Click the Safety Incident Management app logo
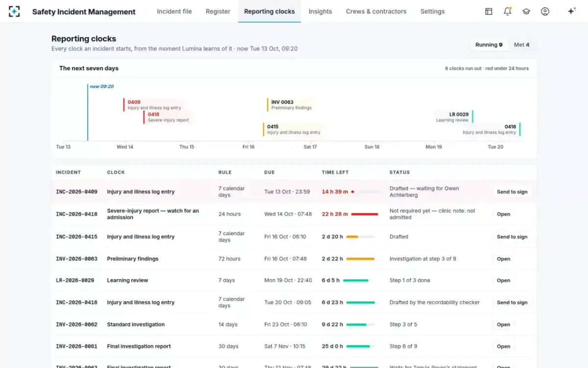588x368 pixels. click(14, 11)
